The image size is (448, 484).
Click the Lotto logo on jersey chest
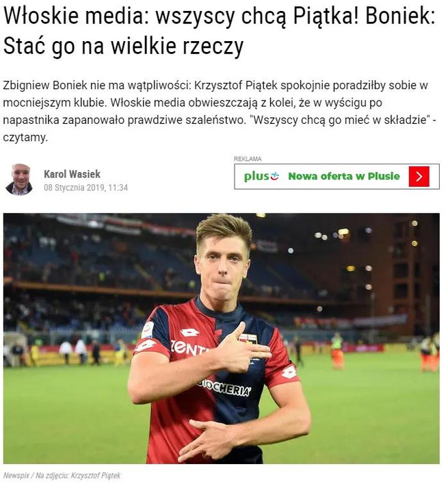(189, 333)
